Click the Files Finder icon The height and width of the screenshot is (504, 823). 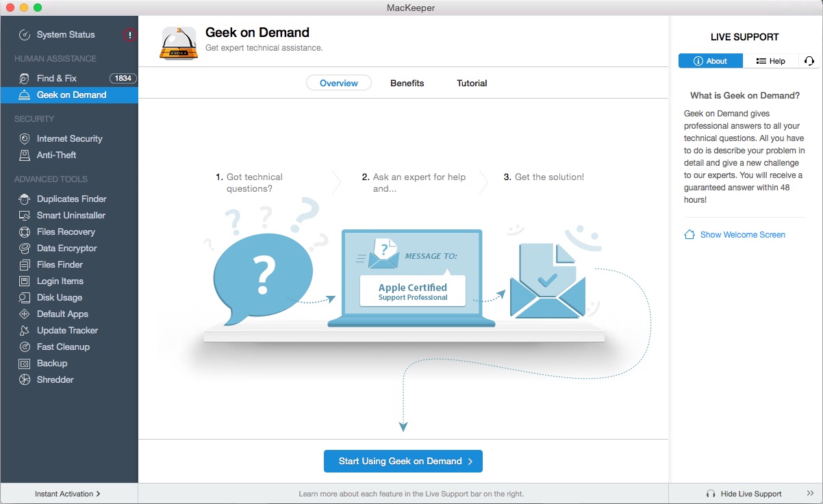pos(25,265)
